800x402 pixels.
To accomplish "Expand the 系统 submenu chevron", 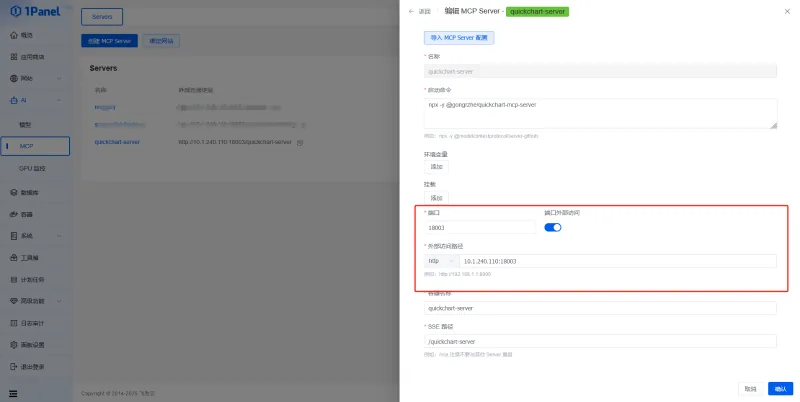I will click(59, 236).
